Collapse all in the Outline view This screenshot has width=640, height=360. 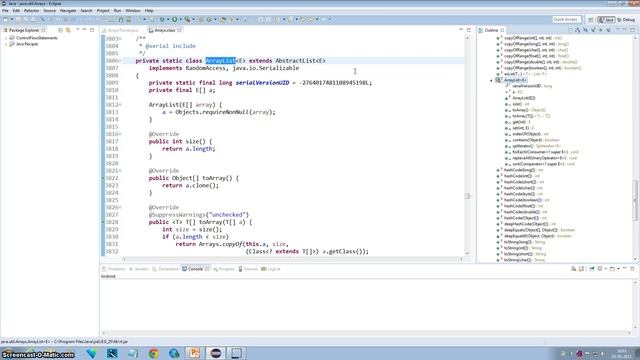[x=571, y=30]
